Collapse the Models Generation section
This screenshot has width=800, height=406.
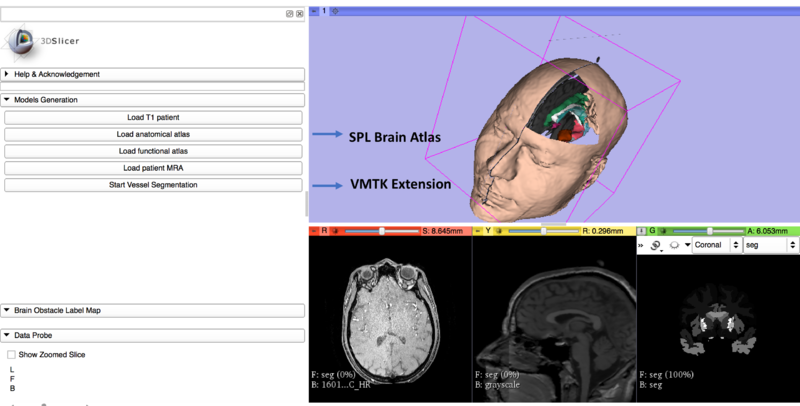click(8, 100)
